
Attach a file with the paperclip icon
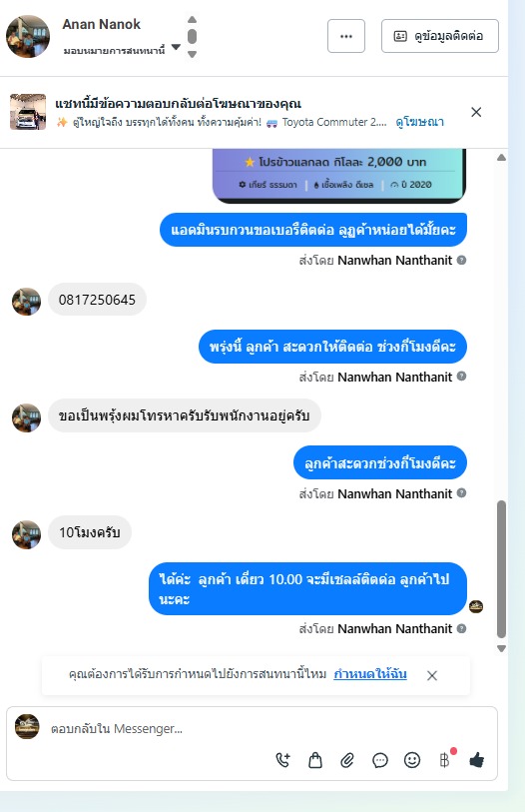tap(347, 760)
